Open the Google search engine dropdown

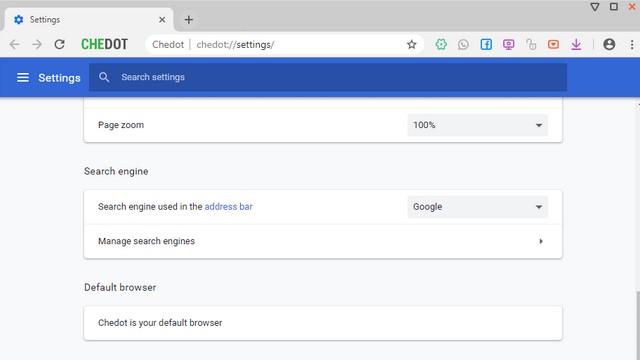[478, 207]
